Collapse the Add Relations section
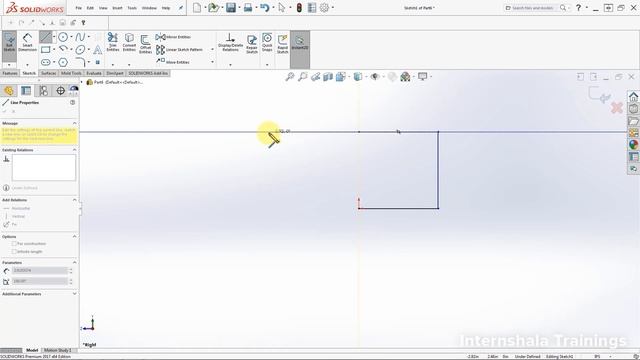 pos(74,200)
